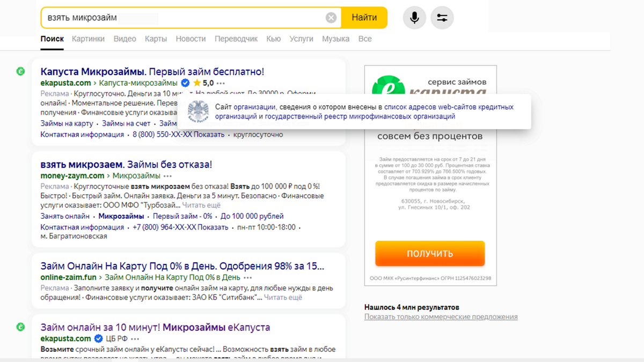Open the Все tab

[365, 39]
